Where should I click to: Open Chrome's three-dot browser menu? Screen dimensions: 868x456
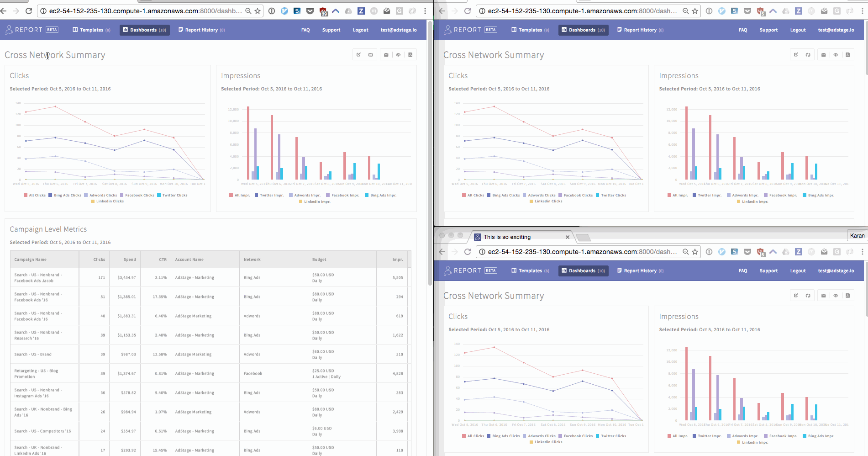tap(425, 11)
